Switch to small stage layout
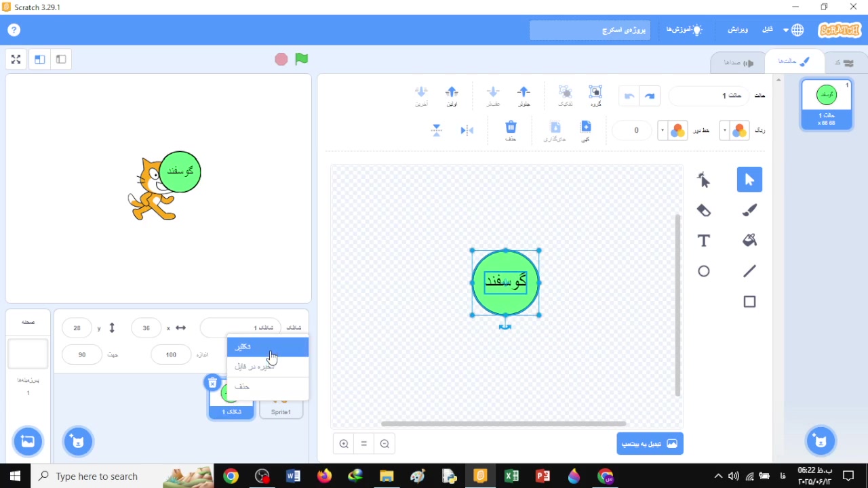The height and width of the screenshot is (488, 868). coord(61,60)
